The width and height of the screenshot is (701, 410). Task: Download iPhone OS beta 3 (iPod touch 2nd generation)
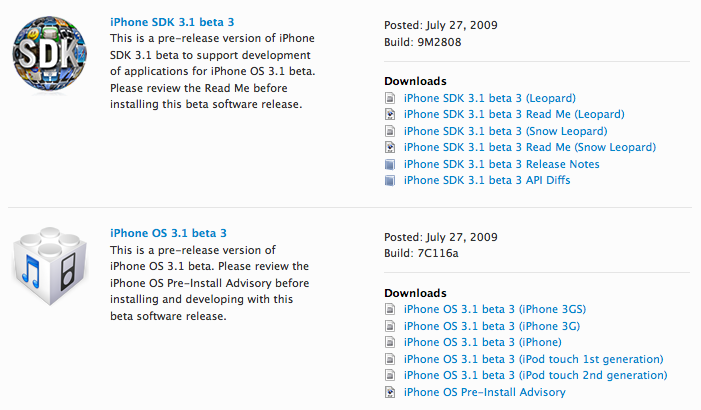click(535, 376)
